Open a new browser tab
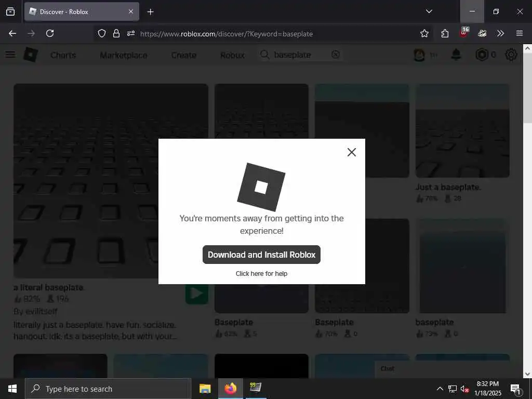Screen dimensions: 532x399 point(150,12)
